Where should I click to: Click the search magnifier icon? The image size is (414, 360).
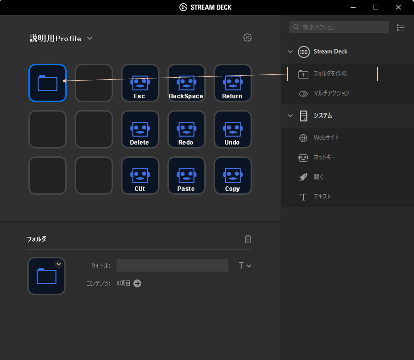(x=296, y=27)
